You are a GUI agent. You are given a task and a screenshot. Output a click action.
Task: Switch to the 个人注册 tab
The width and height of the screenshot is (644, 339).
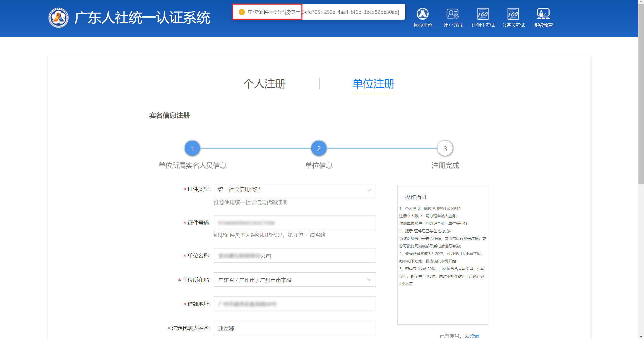pyautogui.click(x=264, y=84)
